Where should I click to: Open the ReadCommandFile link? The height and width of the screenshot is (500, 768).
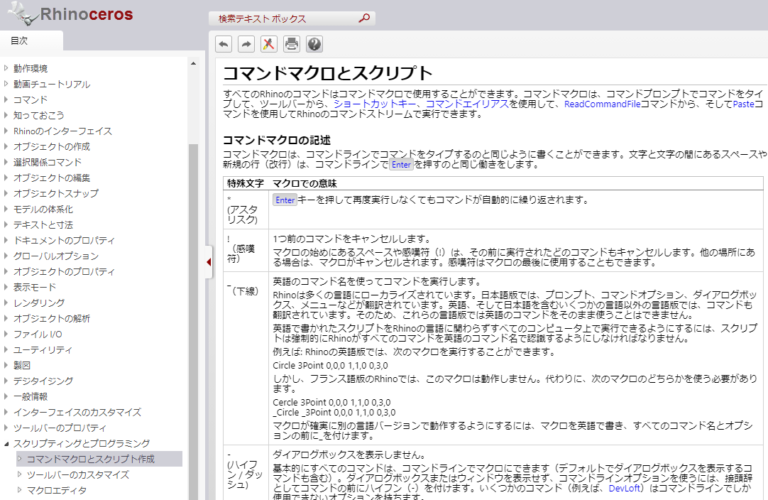[602, 104]
